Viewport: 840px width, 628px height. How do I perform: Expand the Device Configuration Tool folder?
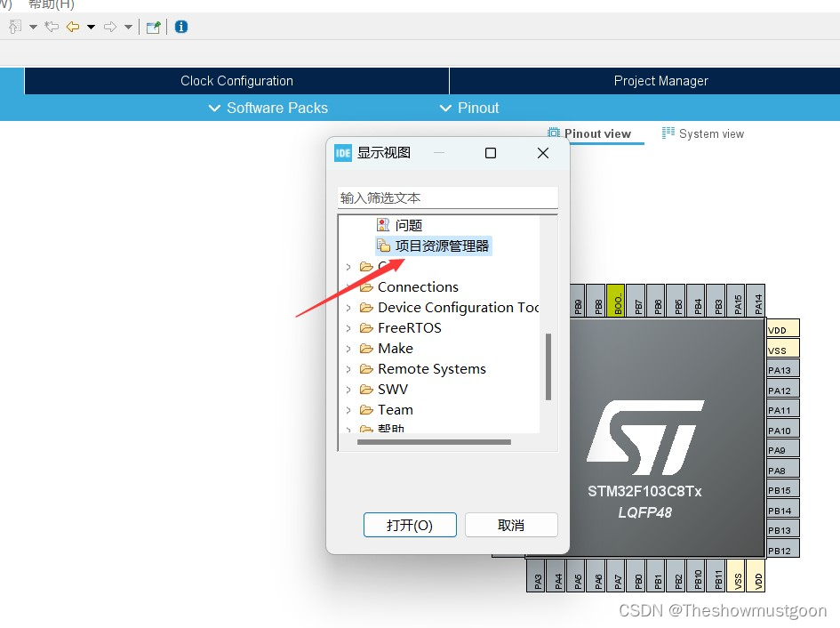point(348,307)
